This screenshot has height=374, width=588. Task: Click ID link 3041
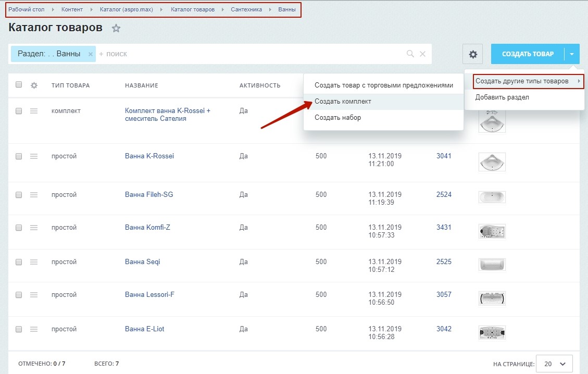point(444,156)
